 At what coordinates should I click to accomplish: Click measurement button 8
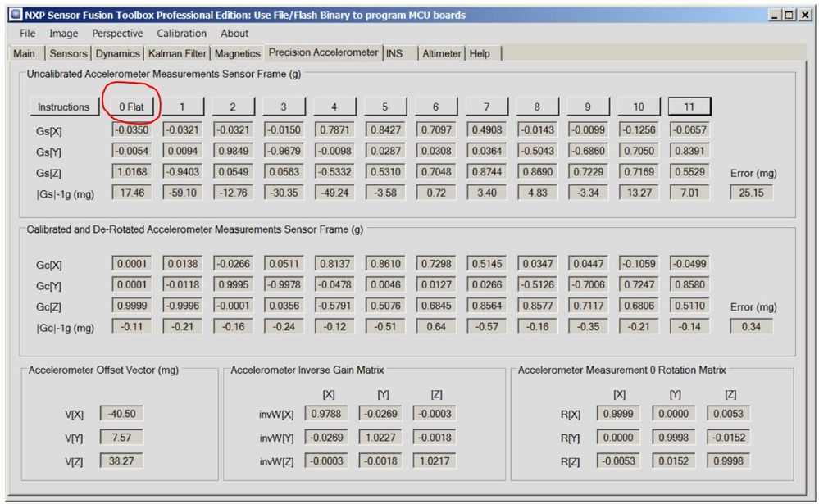click(x=537, y=107)
